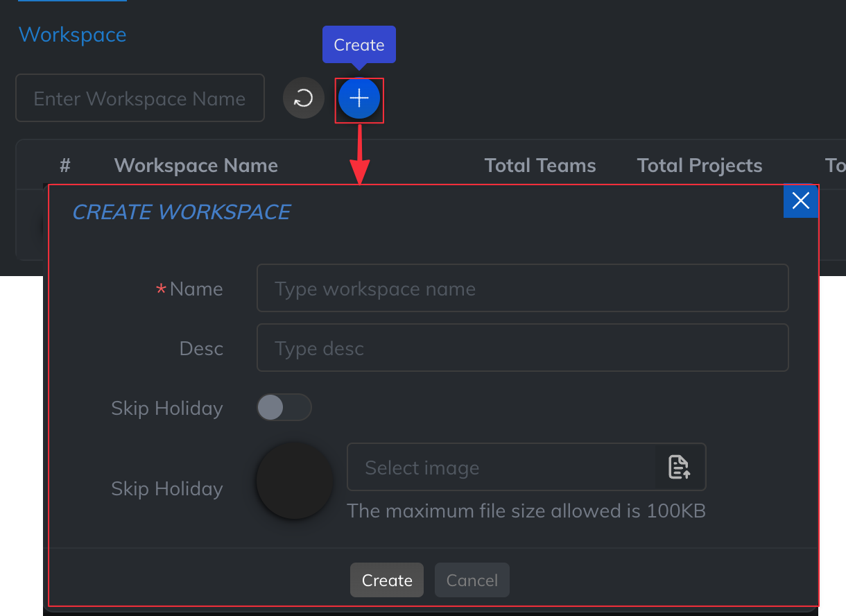Close the Create Workspace dialog with X
Image resolution: width=846 pixels, height=616 pixels.
coord(800,201)
